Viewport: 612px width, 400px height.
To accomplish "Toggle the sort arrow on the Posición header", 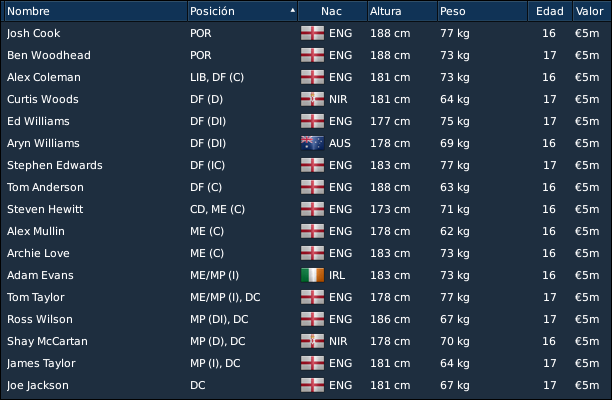I will [x=293, y=11].
